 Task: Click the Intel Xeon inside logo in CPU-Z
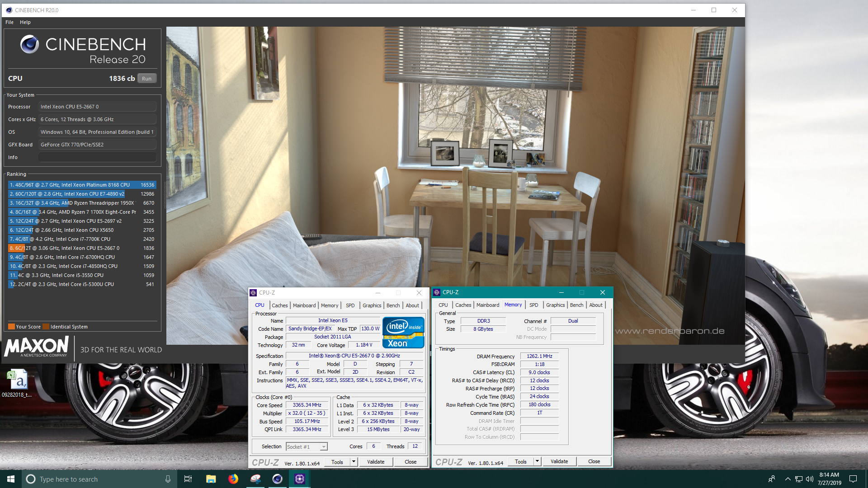[403, 333]
